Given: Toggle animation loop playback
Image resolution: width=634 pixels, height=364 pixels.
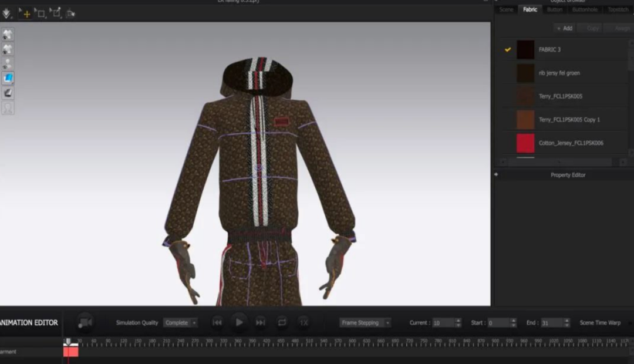Looking at the screenshot, I should click(282, 322).
